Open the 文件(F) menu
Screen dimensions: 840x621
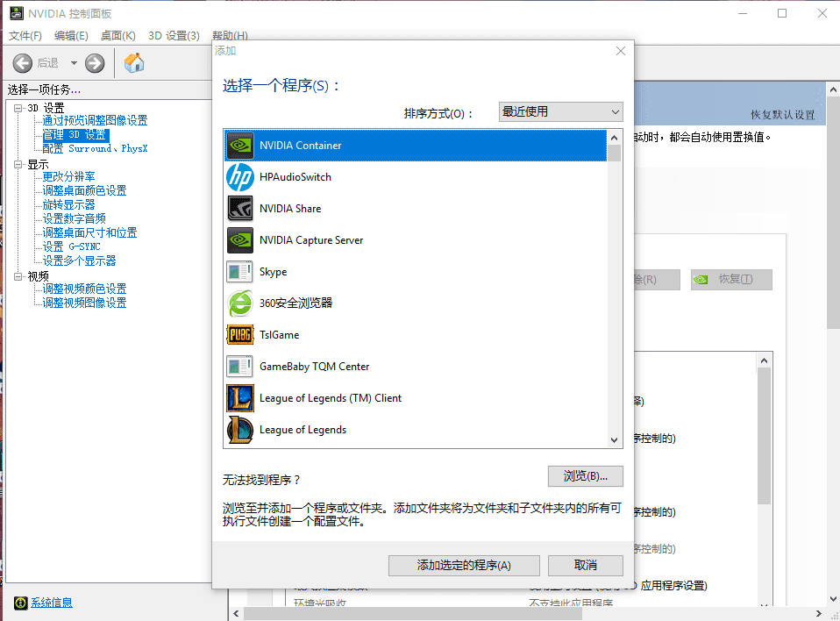pyautogui.click(x=25, y=36)
